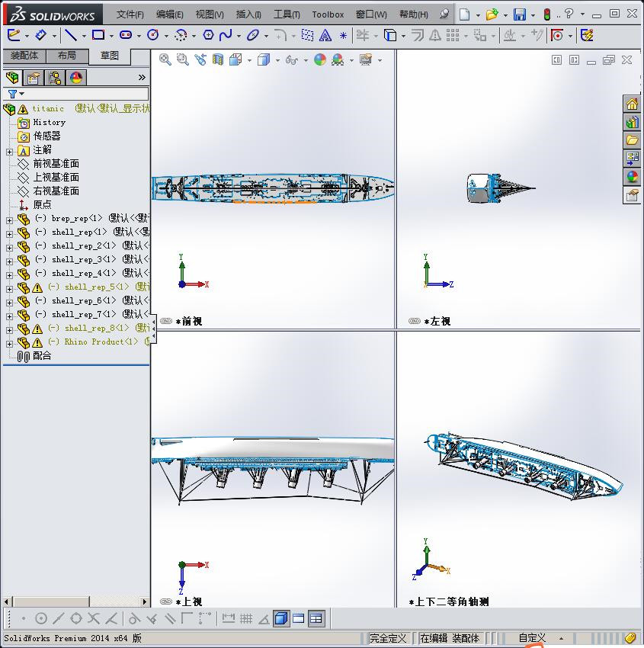Open the Line tool dropdown arrow
The height and width of the screenshot is (648, 644).
[x=84, y=37]
